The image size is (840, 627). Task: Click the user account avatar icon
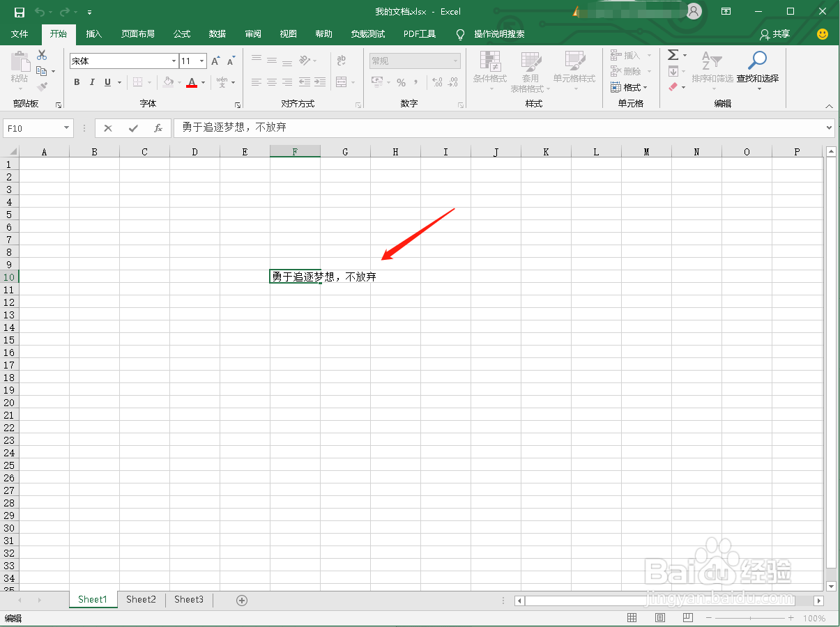[693, 11]
